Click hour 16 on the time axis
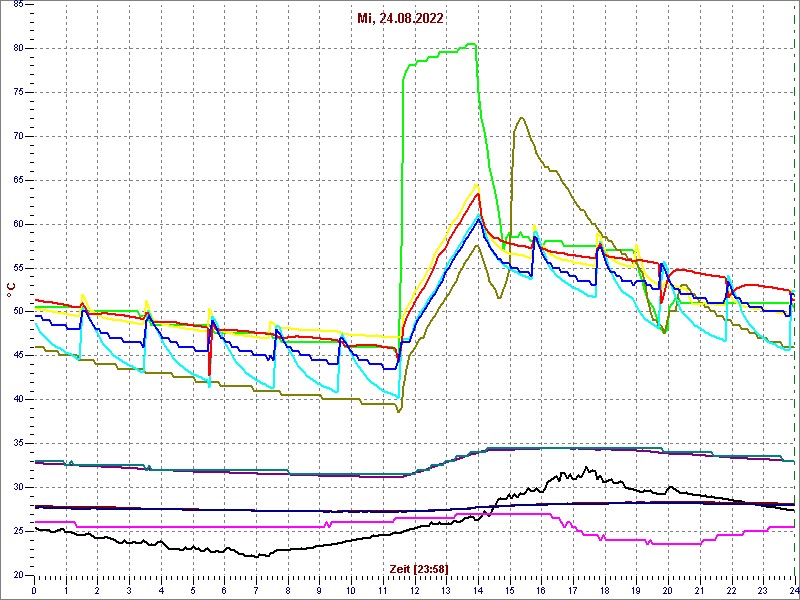 541,590
